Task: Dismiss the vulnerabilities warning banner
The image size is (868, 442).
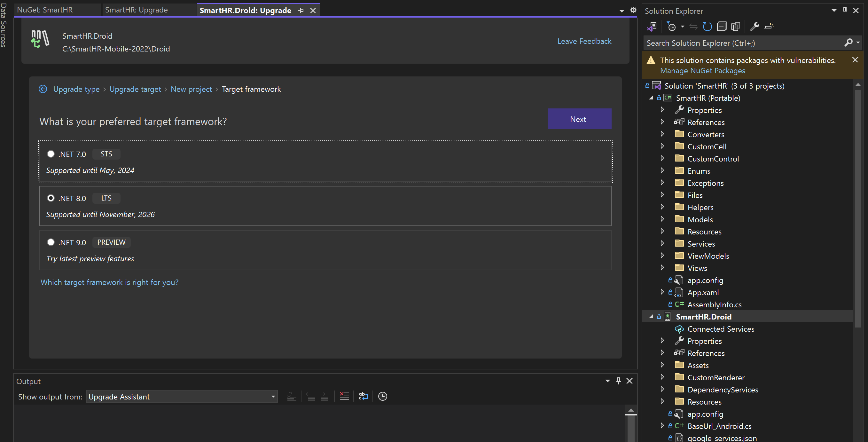Action: point(855,60)
